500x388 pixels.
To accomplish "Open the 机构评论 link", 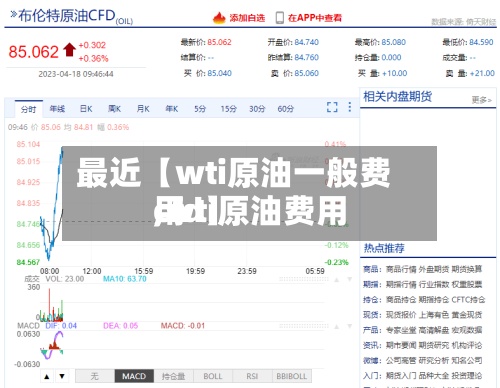I will point(467,345).
